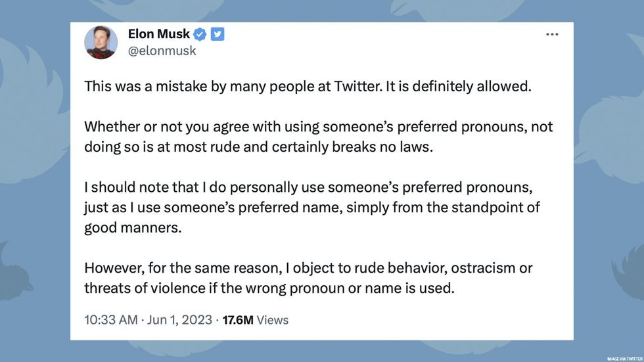Viewport: 644px width, 362px height.
Task: Click the square Twitter bird affiliation badge
Action: [x=217, y=34]
